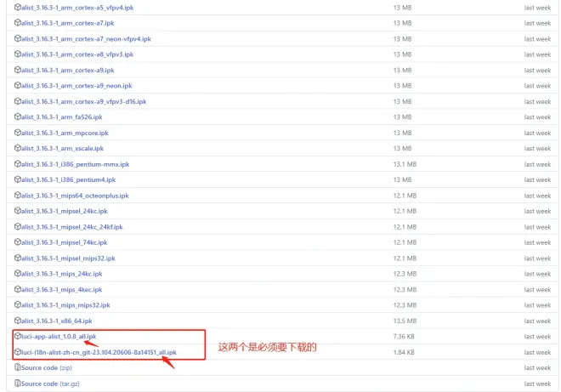Viewport: 561px width, 392px height.
Task: Select alist_3.16.3-1_arm_cortex-a9_neon.ipk asset
Action: pos(76,86)
